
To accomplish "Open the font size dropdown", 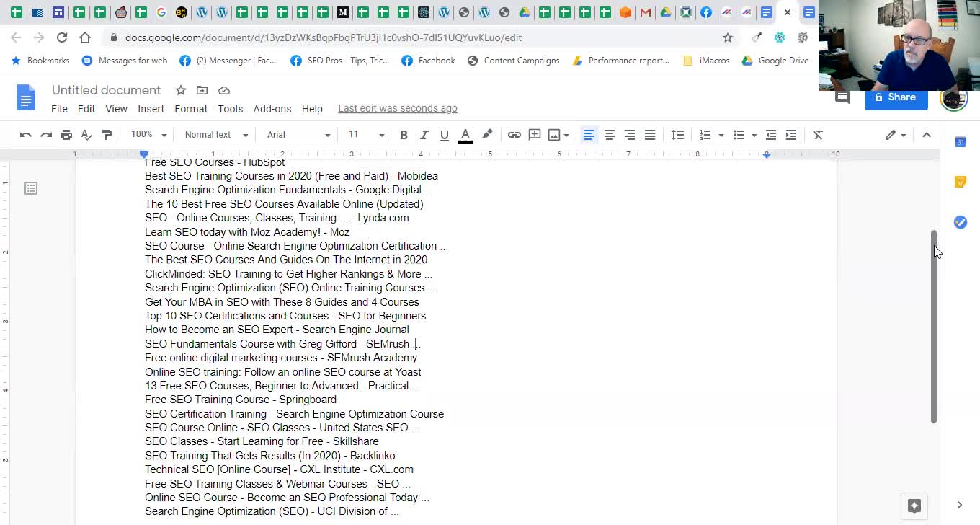I will pyautogui.click(x=366, y=135).
